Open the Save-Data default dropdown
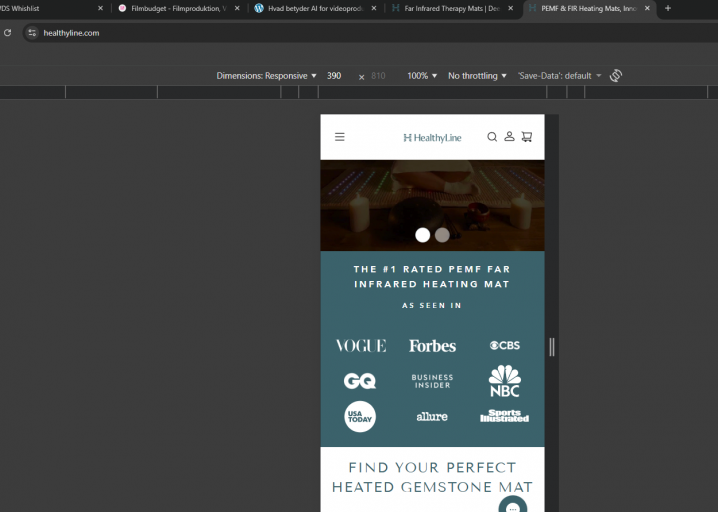This screenshot has height=512, width=718. pos(559,76)
